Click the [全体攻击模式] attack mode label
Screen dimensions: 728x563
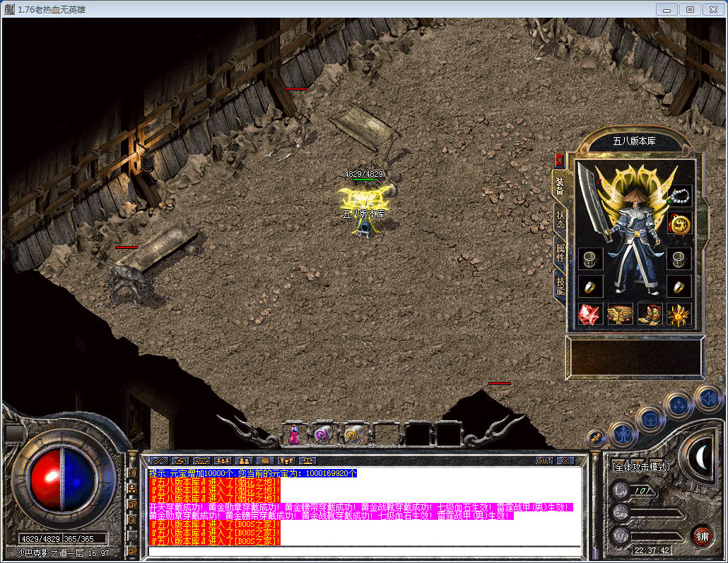pos(641,466)
